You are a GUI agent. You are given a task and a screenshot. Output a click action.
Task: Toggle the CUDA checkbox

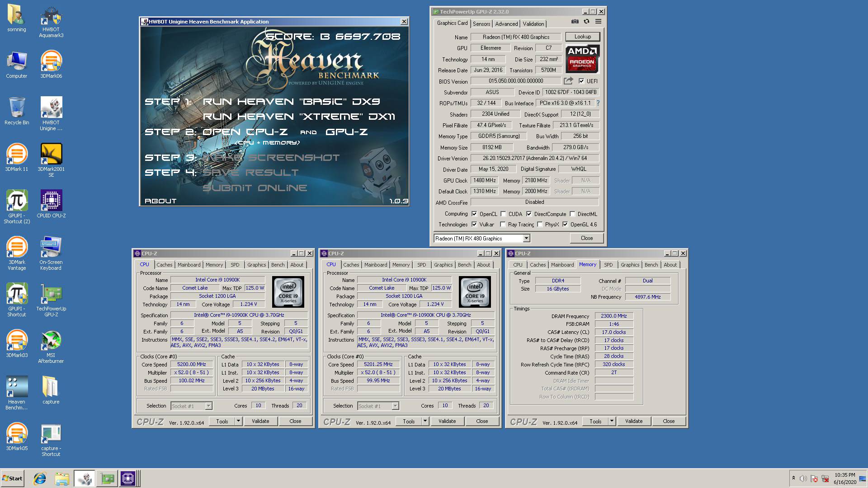point(503,214)
